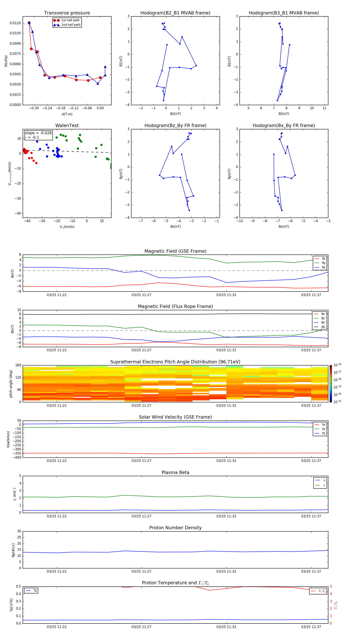Click the Suprathermal Electrons Pitch Angle Distribution title
Screen dimensions: 351x644
coord(175,362)
